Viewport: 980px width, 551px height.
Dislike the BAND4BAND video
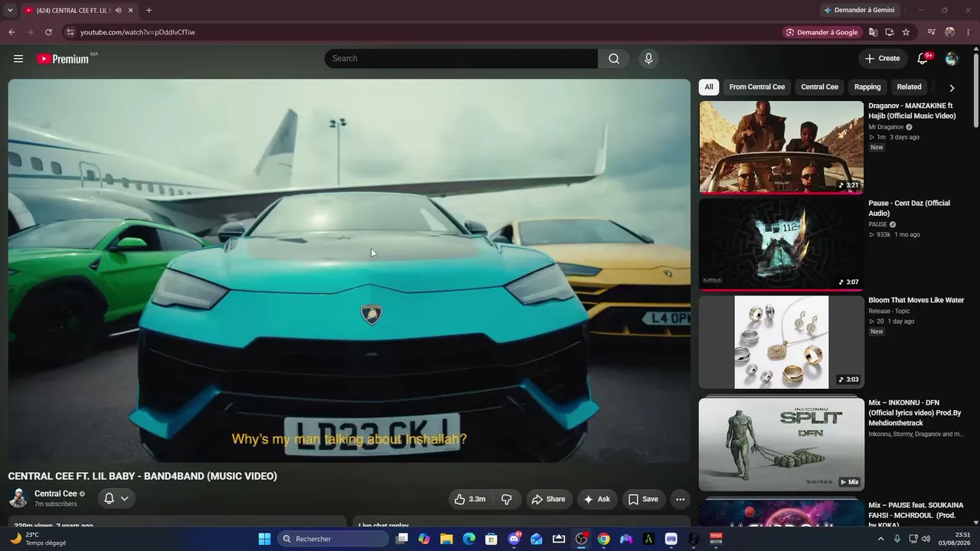tap(507, 499)
